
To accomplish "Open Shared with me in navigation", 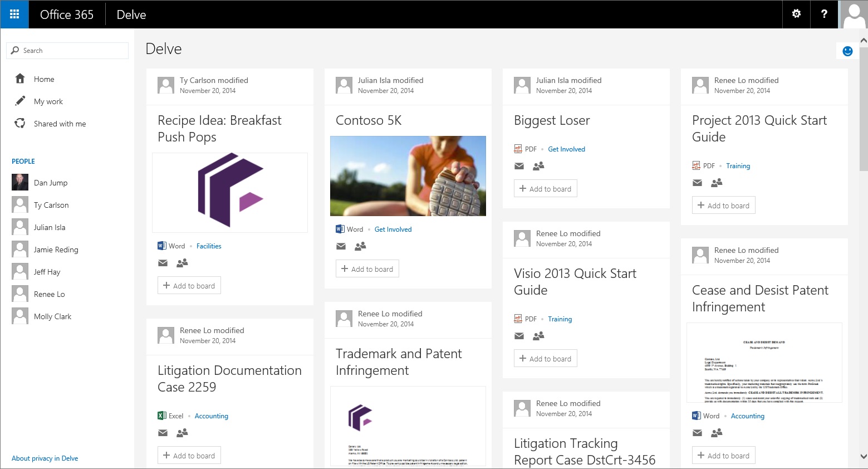I will coord(60,124).
